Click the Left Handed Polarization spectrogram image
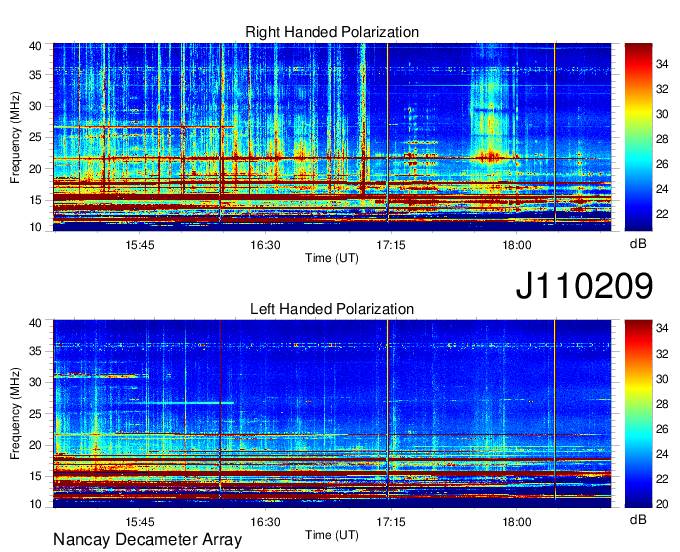 332,414
